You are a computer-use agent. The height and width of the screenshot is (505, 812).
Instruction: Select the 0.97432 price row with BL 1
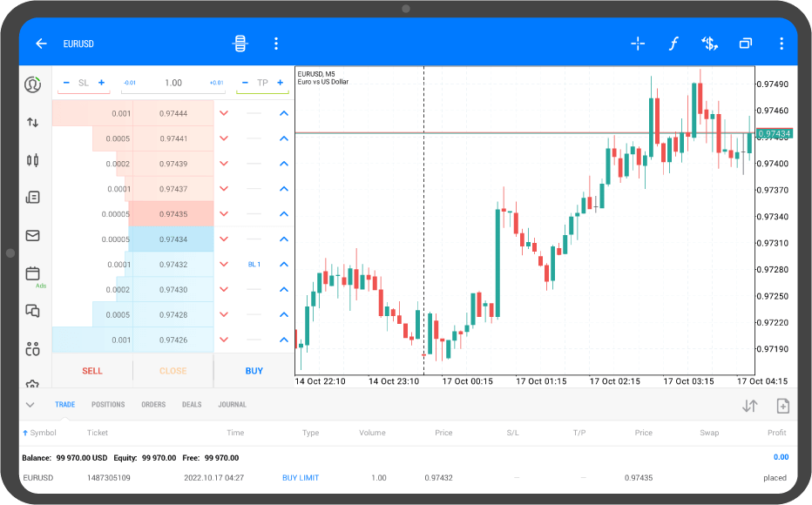tap(173, 265)
